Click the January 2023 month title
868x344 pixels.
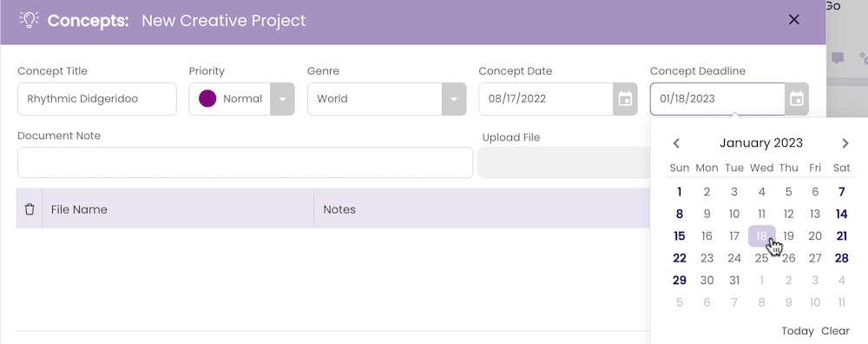[x=761, y=143]
